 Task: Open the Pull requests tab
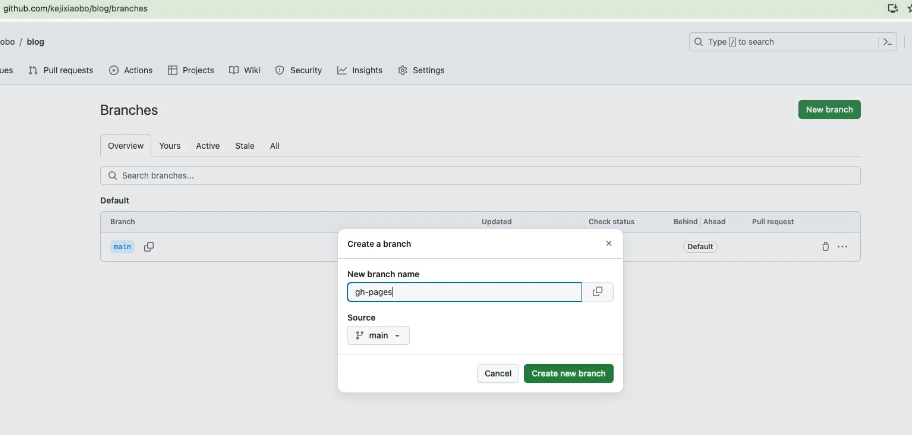point(61,70)
